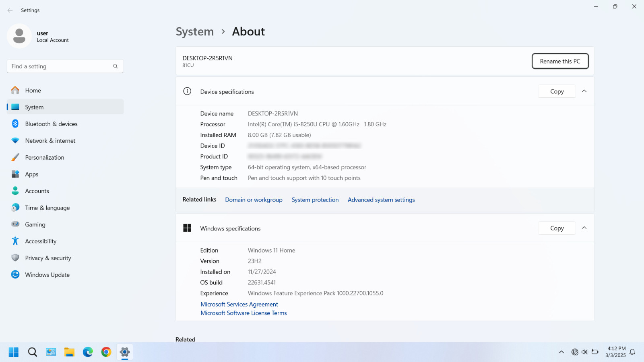Open Microsoft Software License Terms link
Image resolution: width=644 pixels, height=362 pixels.
(x=244, y=313)
